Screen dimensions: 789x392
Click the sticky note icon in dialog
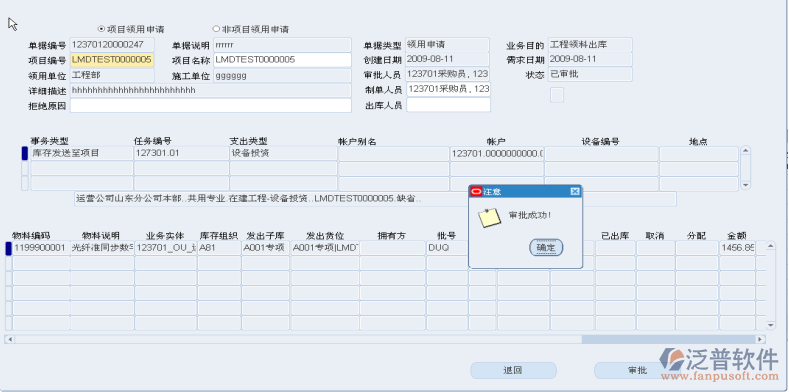tap(489, 218)
